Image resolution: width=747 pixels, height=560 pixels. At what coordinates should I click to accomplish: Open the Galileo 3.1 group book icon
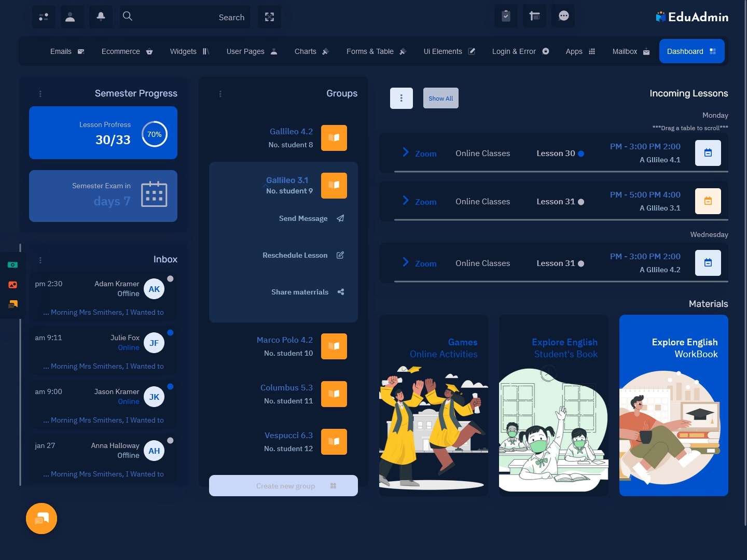[334, 186]
